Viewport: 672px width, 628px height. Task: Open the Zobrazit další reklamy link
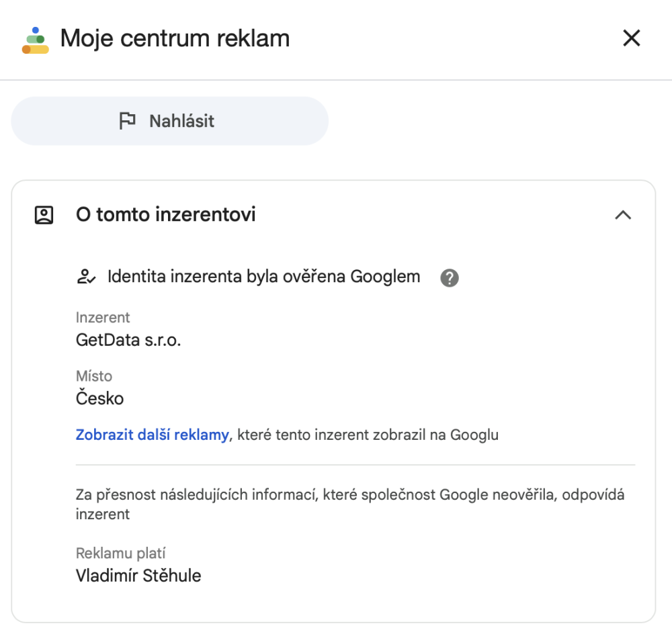click(x=152, y=435)
